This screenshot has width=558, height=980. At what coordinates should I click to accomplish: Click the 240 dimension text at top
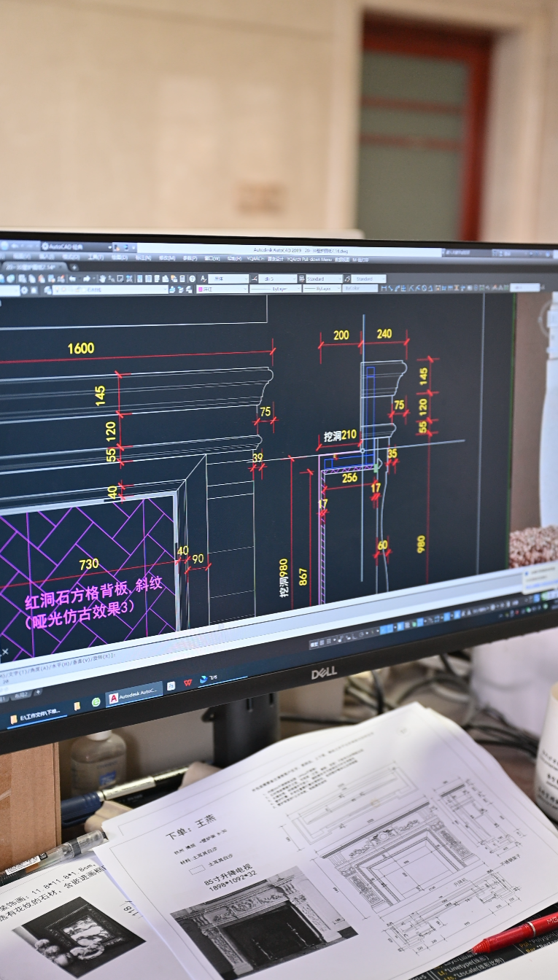[384, 334]
